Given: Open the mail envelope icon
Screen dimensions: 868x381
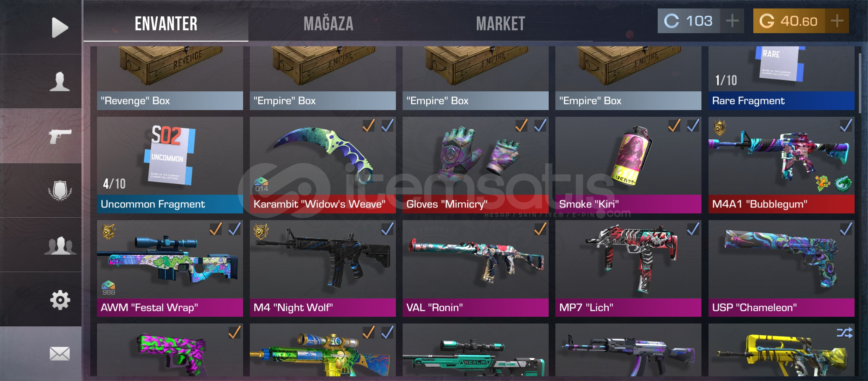Looking at the screenshot, I should point(60,353).
